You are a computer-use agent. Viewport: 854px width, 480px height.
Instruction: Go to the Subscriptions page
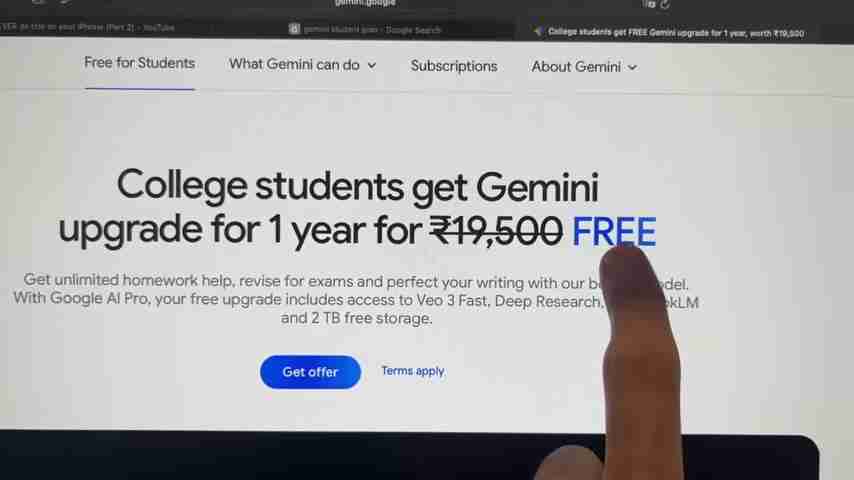click(454, 66)
